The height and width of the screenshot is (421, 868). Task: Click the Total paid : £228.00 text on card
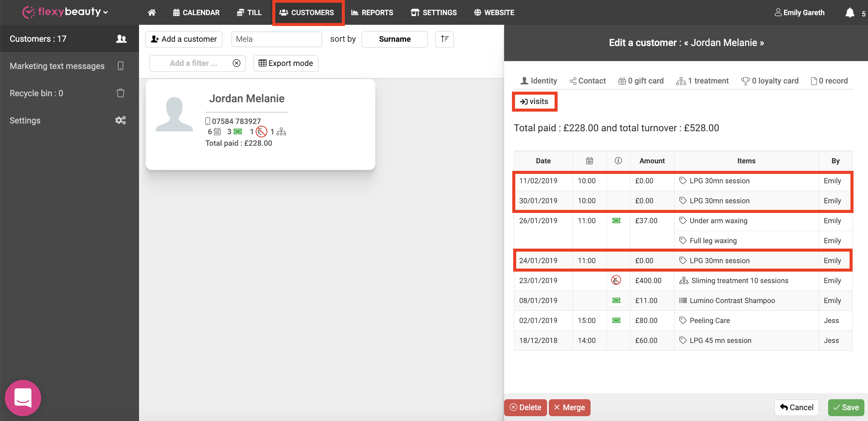pyautogui.click(x=238, y=143)
